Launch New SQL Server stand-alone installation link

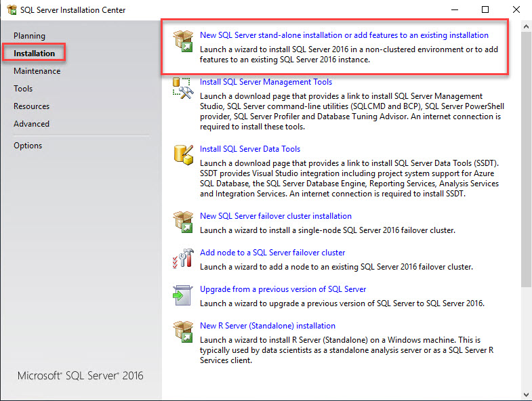[x=344, y=35]
